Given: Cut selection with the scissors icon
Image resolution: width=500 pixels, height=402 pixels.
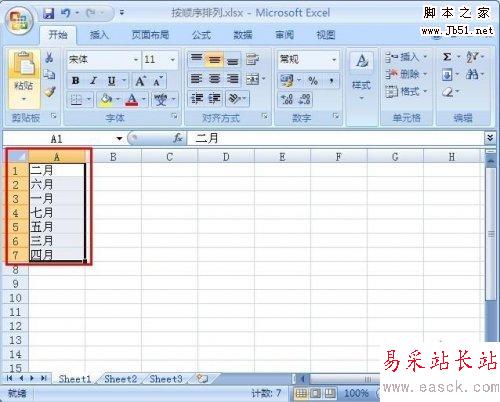Looking at the screenshot, I should tap(49, 57).
